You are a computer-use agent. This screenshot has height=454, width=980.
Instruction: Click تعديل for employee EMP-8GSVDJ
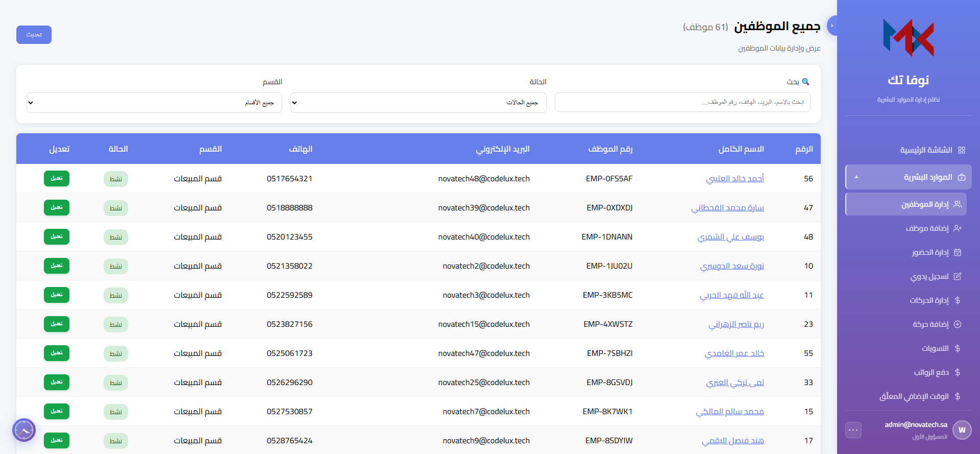(57, 382)
